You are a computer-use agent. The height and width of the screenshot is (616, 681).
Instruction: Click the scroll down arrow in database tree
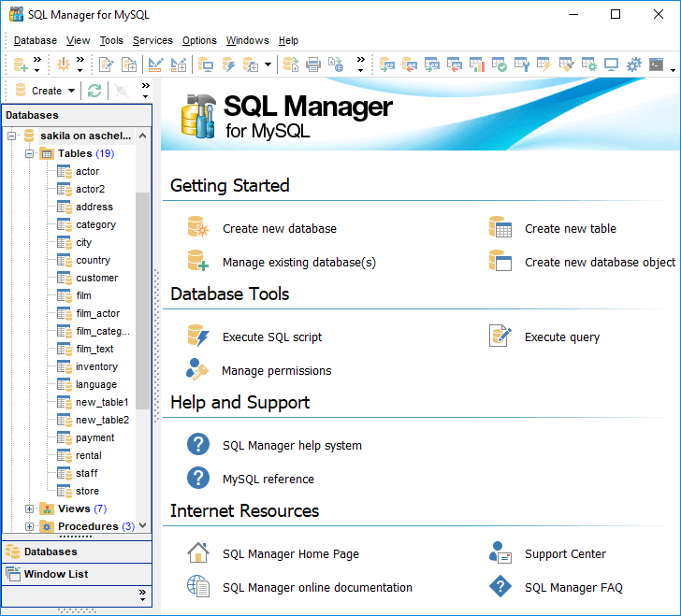[142, 525]
